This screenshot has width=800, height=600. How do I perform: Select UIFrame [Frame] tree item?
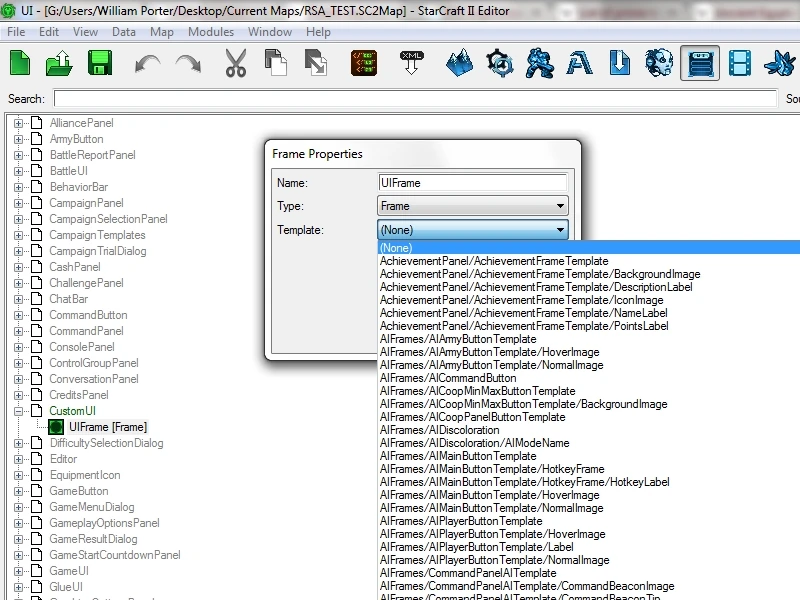click(x=108, y=427)
